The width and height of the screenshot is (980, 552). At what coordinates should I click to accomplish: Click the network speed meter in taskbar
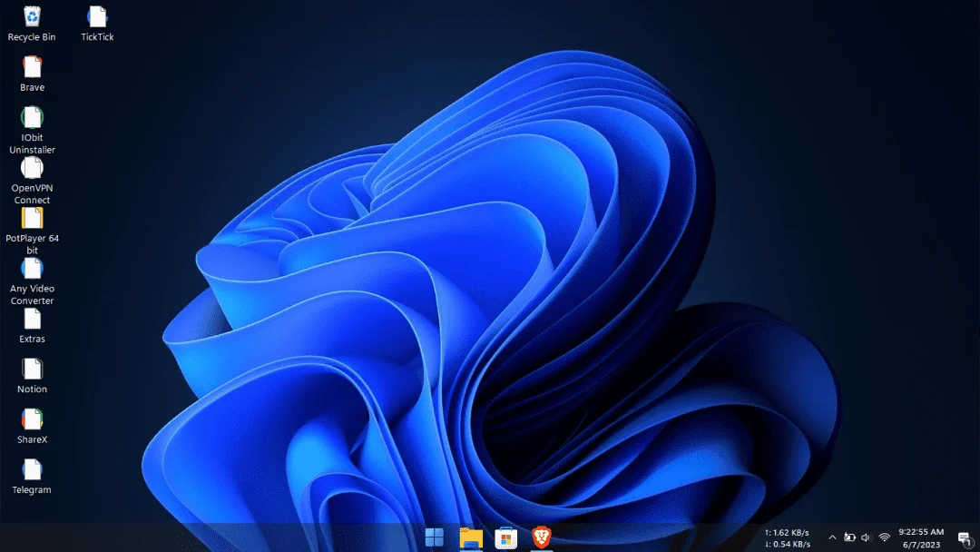click(787, 538)
